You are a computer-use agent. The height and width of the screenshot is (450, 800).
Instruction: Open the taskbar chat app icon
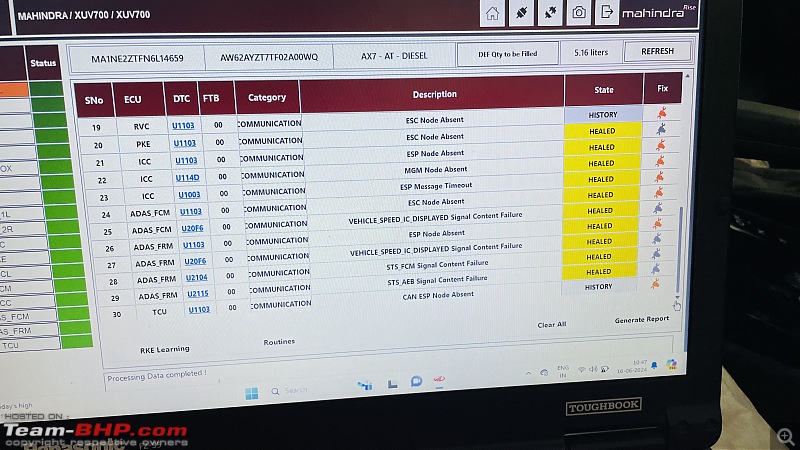click(416, 382)
